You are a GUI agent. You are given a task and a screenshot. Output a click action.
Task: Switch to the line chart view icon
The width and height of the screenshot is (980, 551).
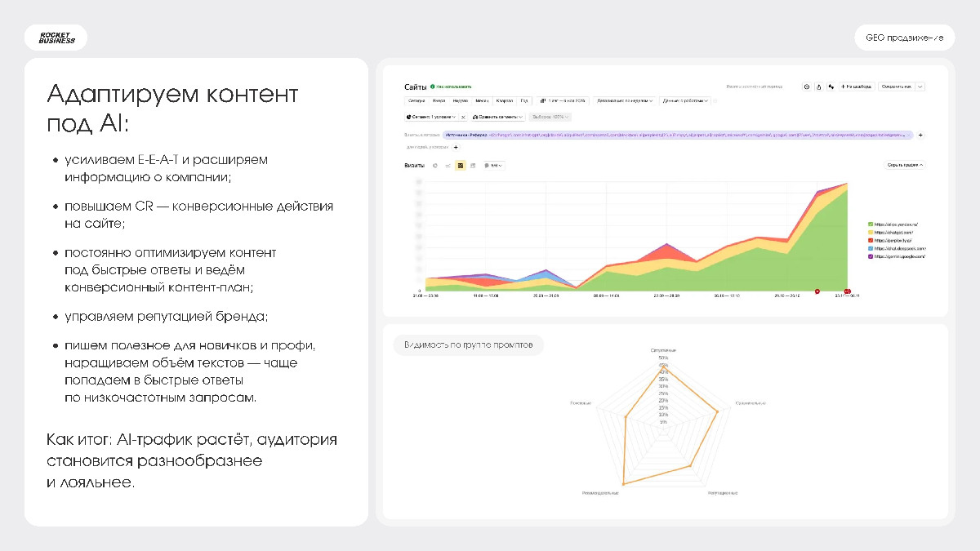[x=448, y=166]
